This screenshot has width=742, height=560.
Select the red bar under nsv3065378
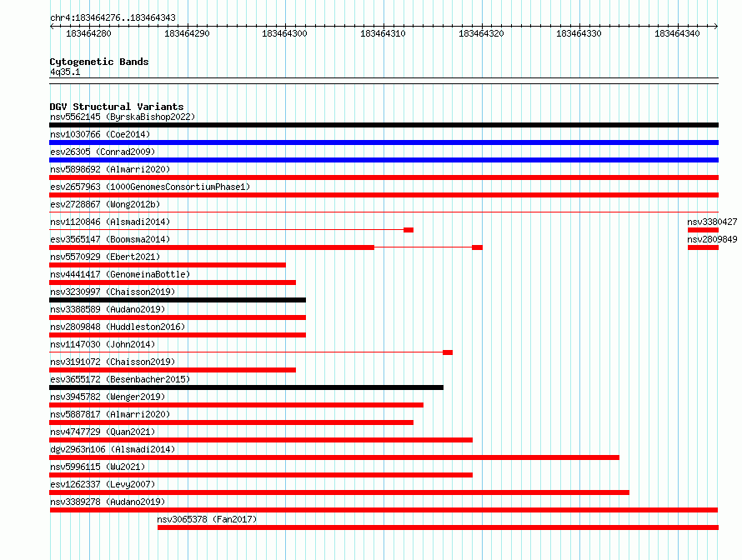coord(439,527)
